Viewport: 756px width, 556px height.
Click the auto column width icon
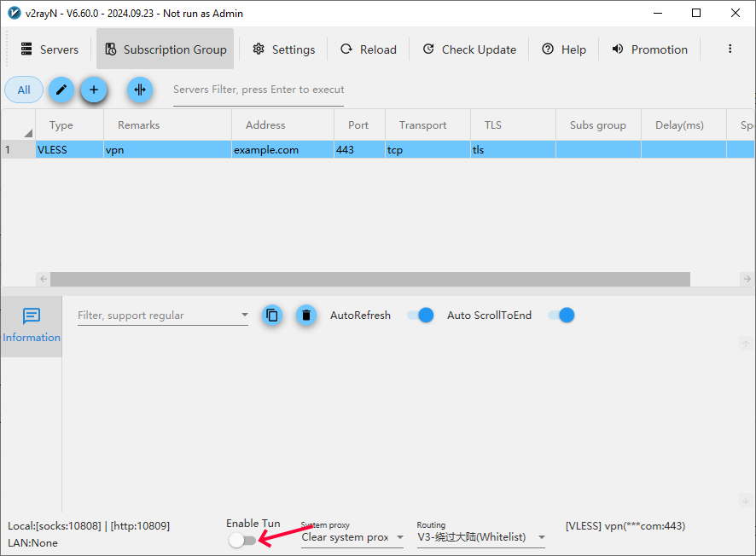[x=140, y=90]
